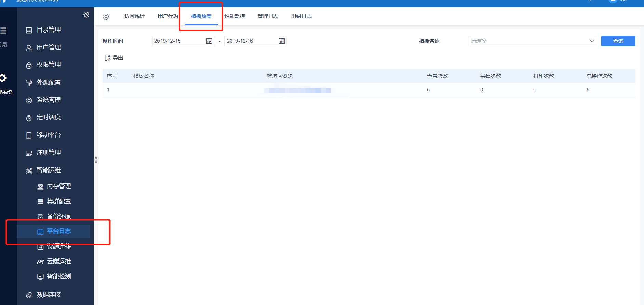Click the 云端运维 cloud icon
Viewport: 644px width, 305px height.
pyautogui.click(x=40, y=262)
